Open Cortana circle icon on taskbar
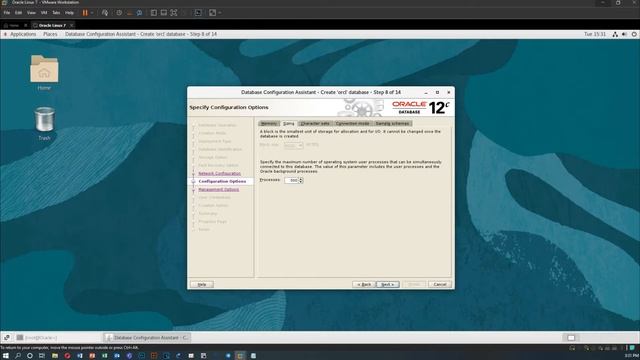Viewport: 640px width, 360px height. (x=30, y=356)
